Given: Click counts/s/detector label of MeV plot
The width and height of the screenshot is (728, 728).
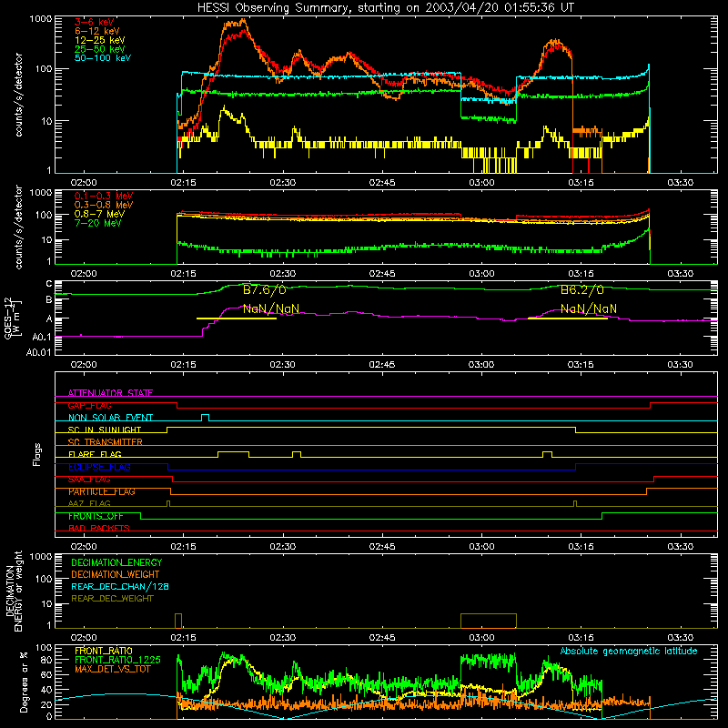Looking at the screenshot, I should click(18, 227).
